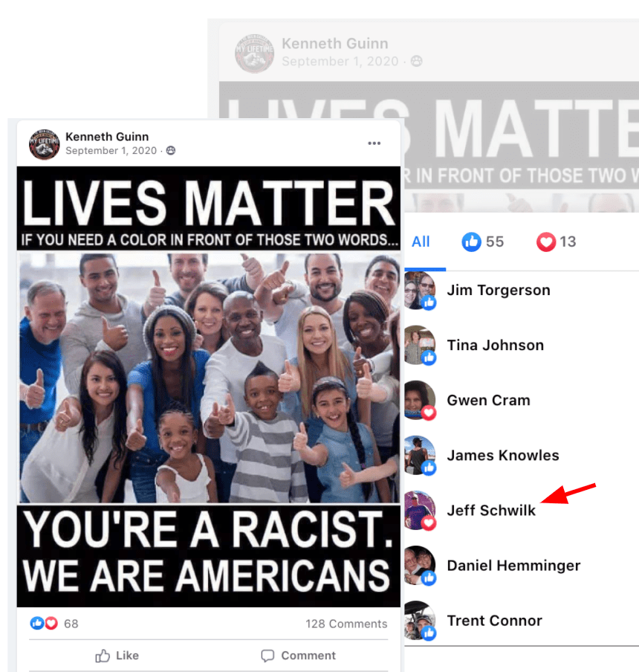Click Kenneth Guinn's profile picture on the post
The image size is (639, 672).
click(44, 144)
